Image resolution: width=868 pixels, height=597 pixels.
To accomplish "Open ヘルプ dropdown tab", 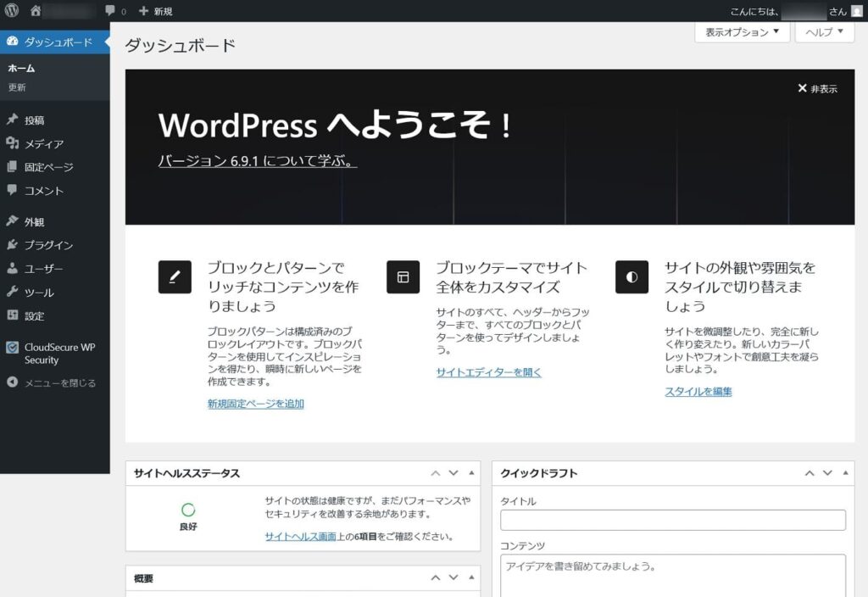I will pos(825,32).
